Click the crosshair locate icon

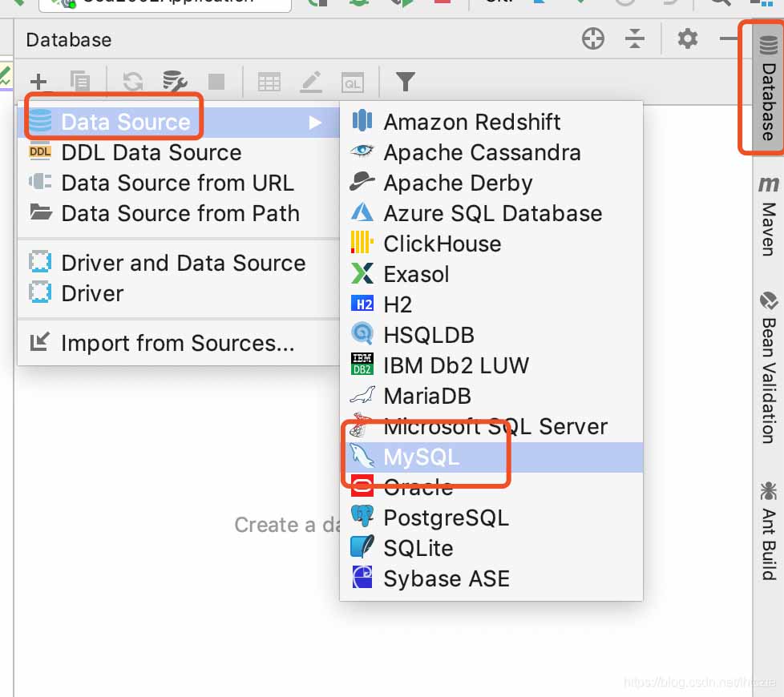[x=593, y=38]
